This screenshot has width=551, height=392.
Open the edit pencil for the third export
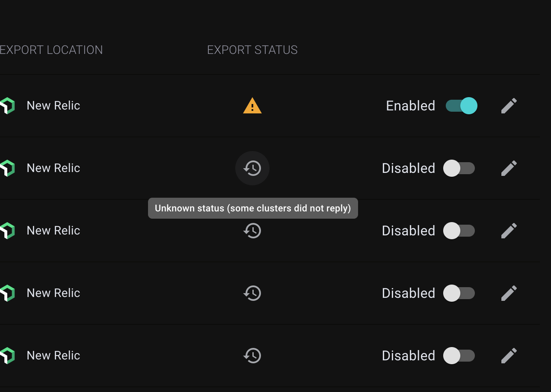pyautogui.click(x=509, y=231)
